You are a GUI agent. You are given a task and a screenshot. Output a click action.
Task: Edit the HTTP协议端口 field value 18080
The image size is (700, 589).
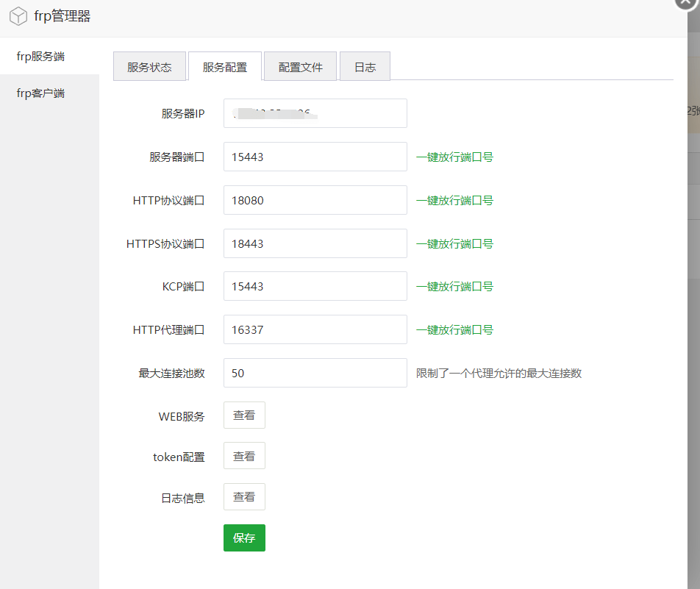coord(315,200)
